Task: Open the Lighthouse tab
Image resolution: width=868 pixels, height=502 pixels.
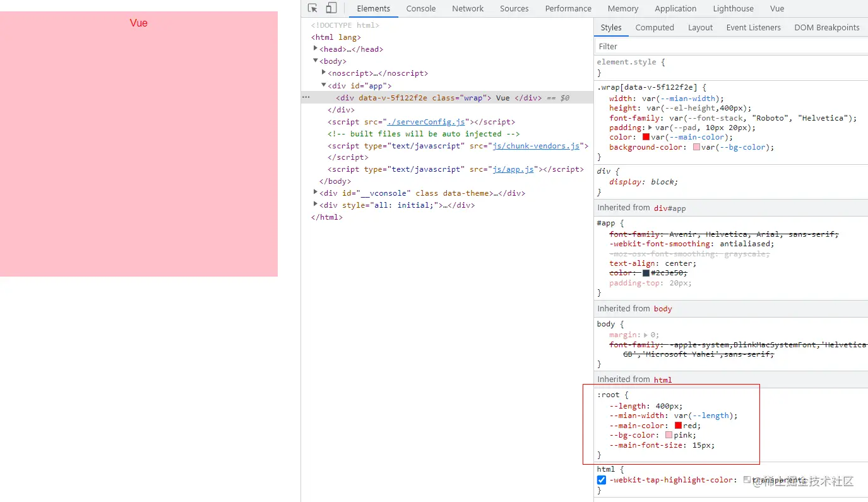Action: pos(733,9)
